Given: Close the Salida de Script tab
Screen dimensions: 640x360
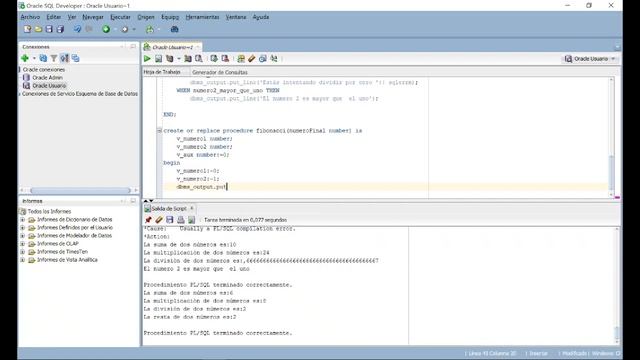Looking at the screenshot, I should 192,208.
